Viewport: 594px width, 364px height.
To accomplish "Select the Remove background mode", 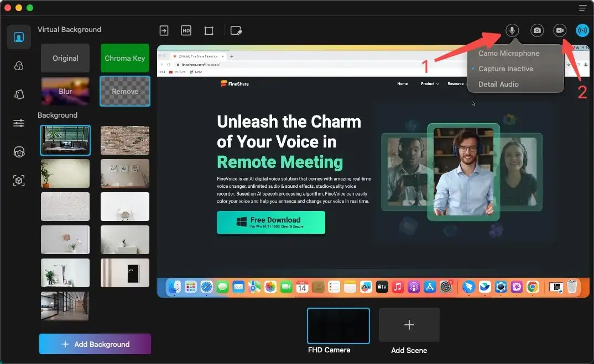I will [124, 91].
